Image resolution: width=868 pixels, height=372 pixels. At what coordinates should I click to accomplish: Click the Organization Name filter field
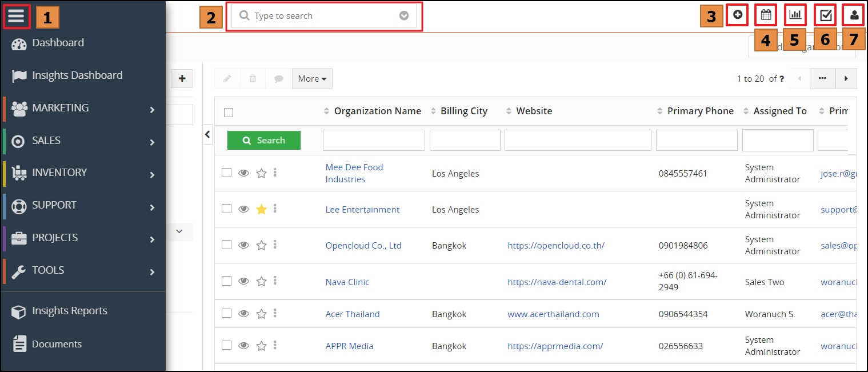[374, 140]
